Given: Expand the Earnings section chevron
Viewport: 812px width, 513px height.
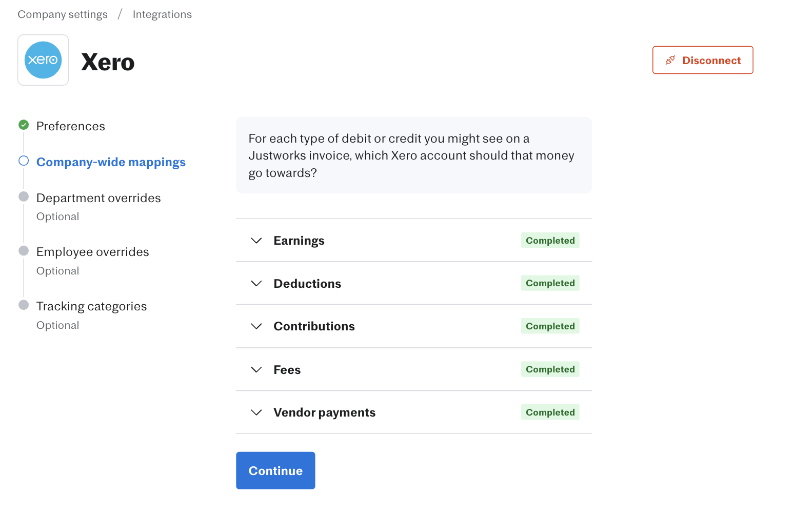Looking at the screenshot, I should click(256, 241).
